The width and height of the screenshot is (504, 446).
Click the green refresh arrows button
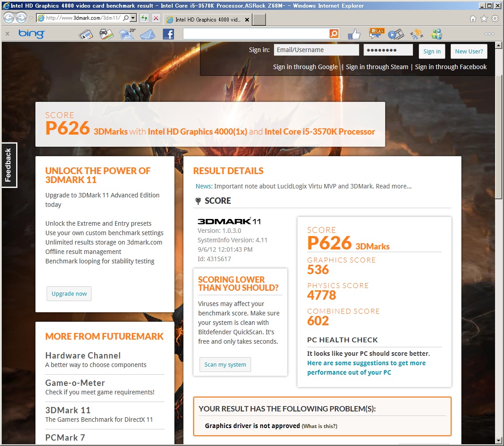pos(144,18)
